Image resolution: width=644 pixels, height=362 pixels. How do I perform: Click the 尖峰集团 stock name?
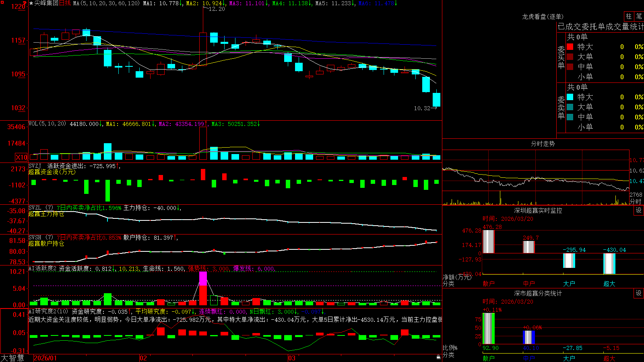pos(46,3)
